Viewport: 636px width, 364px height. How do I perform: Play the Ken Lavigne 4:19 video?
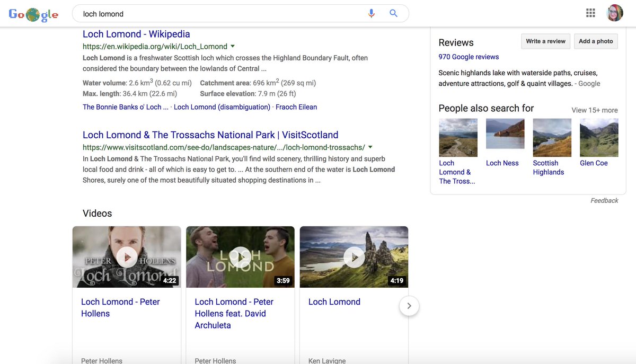(354, 257)
